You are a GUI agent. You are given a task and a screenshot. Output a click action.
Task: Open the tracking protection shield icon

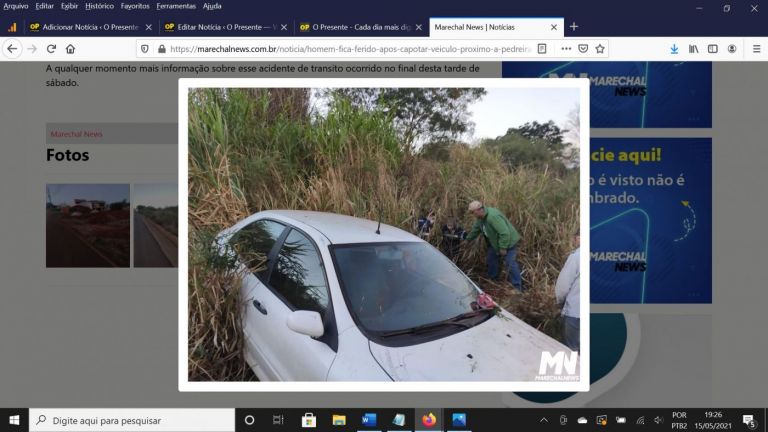(144, 49)
